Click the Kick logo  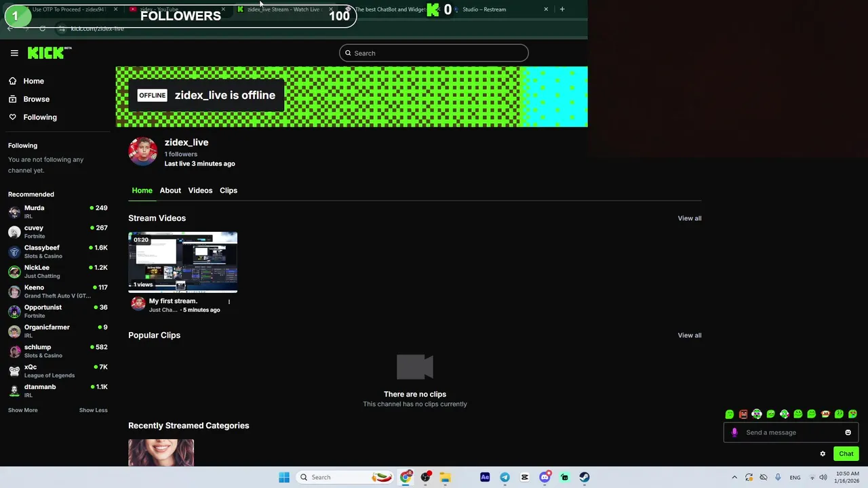[x=50, y=53]
